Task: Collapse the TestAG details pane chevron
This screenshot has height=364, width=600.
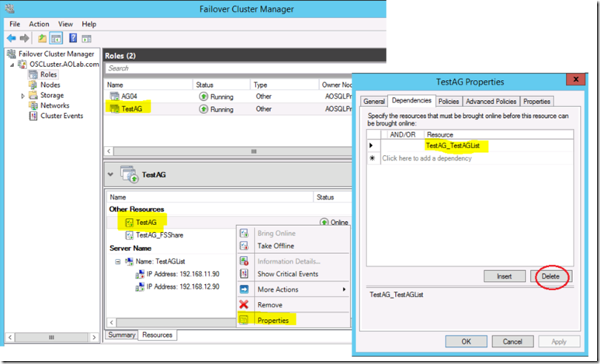Action: point(110,175)
